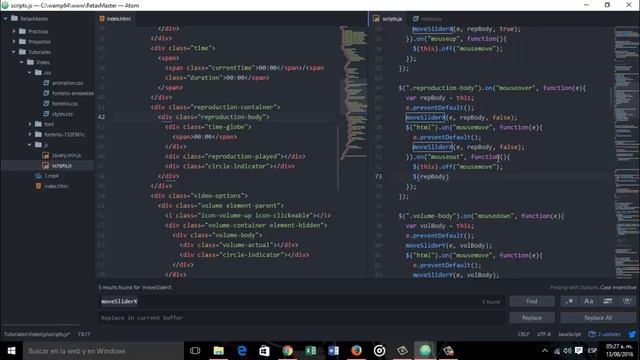The image size is (640, 360).
Task: Toggle the only-in-selection search option
Action: point(608,301)
